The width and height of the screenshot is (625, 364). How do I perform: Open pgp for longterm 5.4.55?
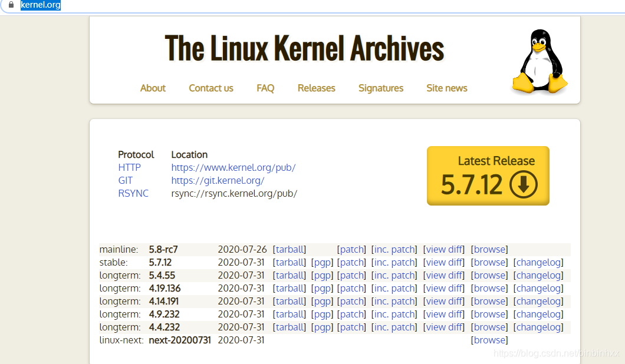click(x=322, y=276)
